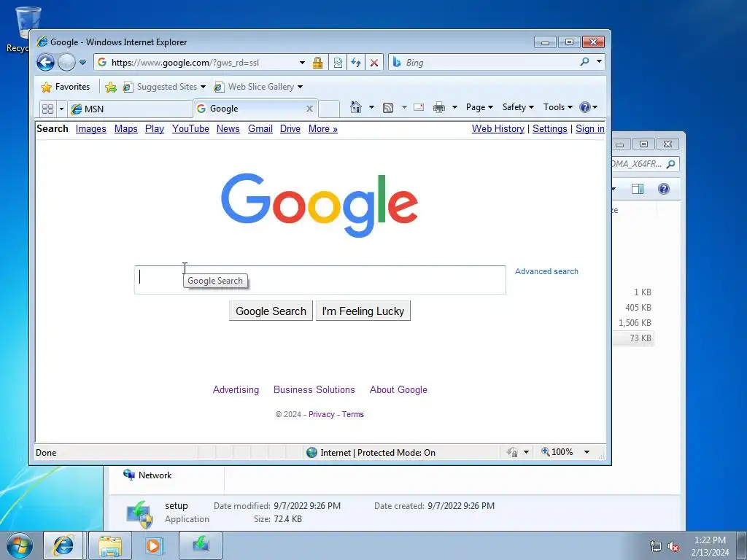Click the Sign in link
This screenshot has width=747, height=560.
coord(589,128)
